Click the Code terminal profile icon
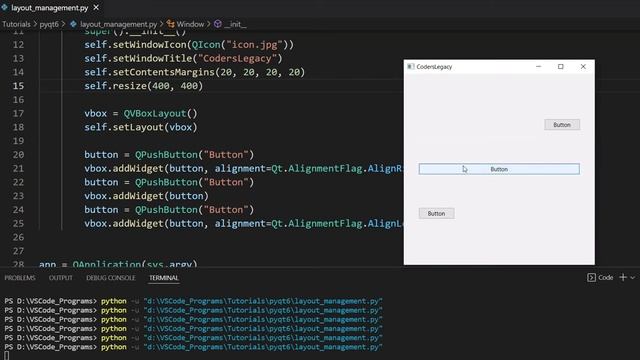 (591, 278)
